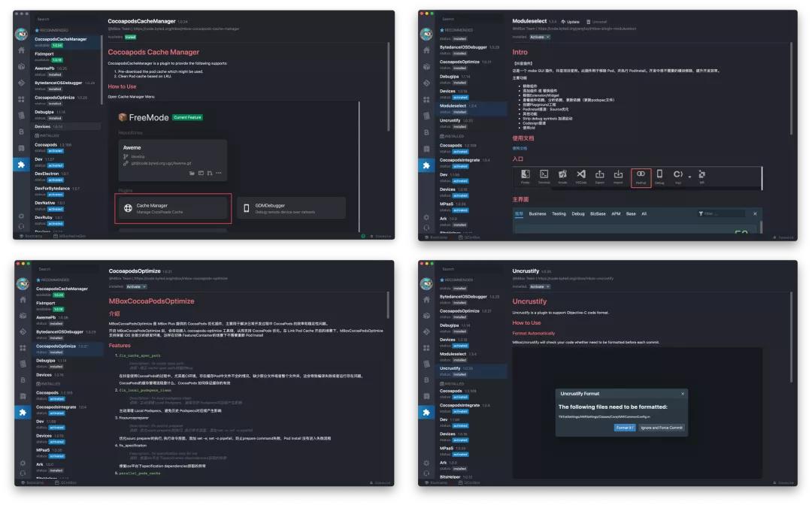Image resolution: width=812 pixels, height=505 pixels.
Task: Select DevElectron in CocoapodsCacheManager window list
Action: tap(67, 177)
